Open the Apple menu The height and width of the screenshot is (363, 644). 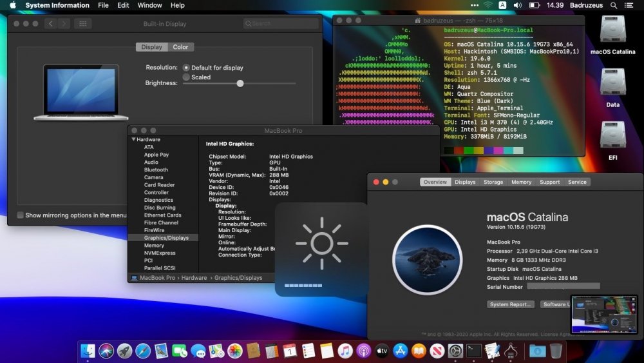[12, 5]
